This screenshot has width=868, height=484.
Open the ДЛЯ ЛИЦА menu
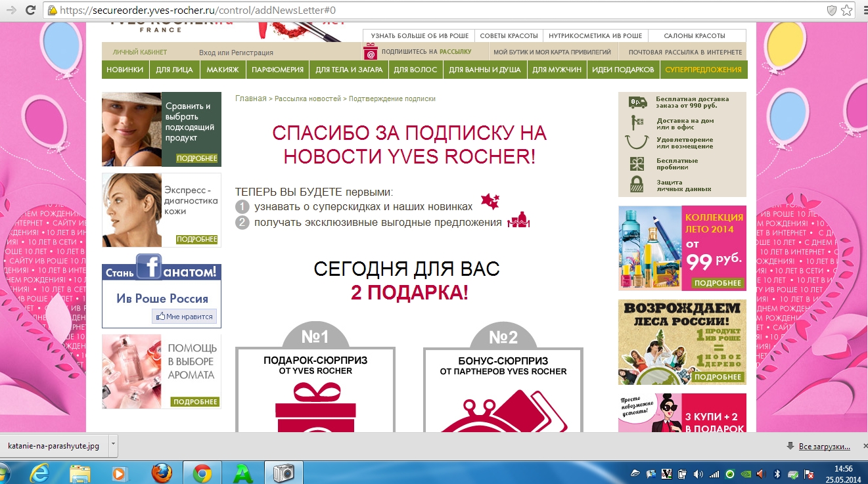[x=174, y=70]
